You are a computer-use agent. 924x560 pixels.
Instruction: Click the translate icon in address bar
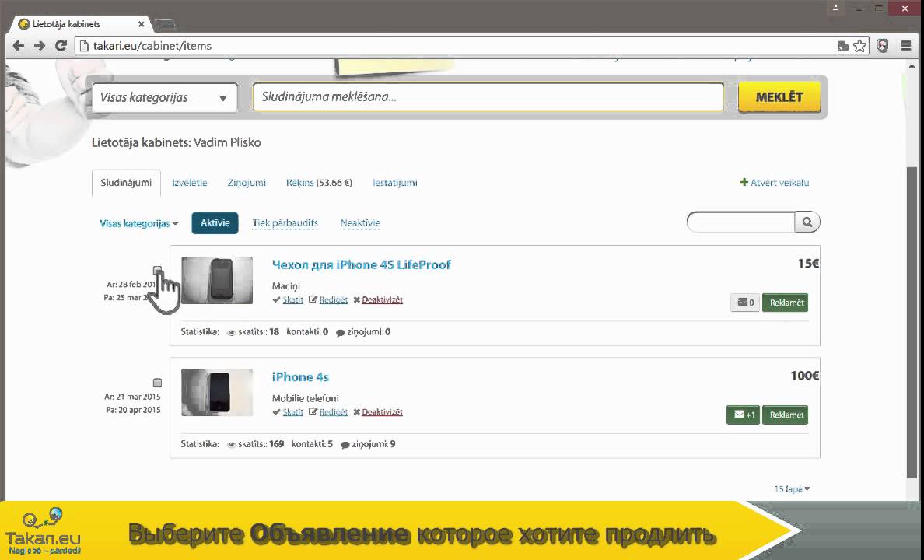click(x=843, y=46)
